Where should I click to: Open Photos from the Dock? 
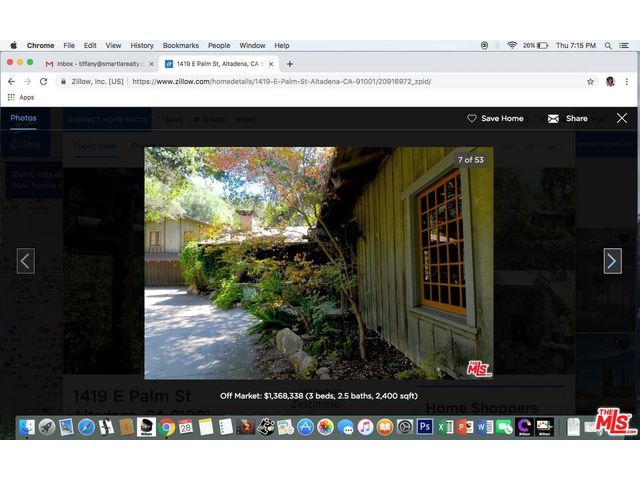325,427
